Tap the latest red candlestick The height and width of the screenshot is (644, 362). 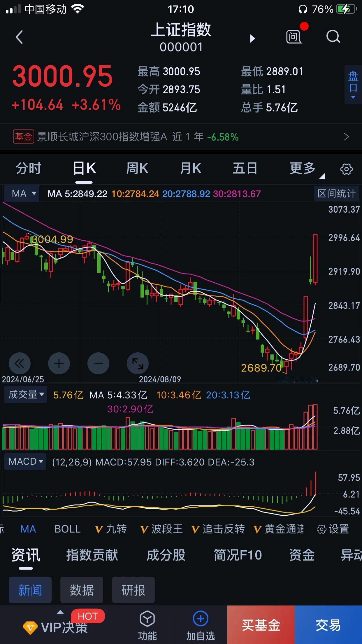coord(315,259)
